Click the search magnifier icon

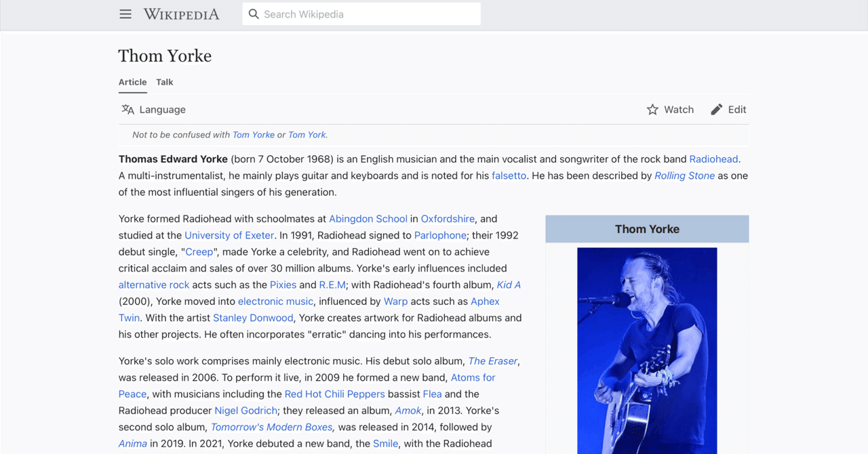click(x=254, y=14)
